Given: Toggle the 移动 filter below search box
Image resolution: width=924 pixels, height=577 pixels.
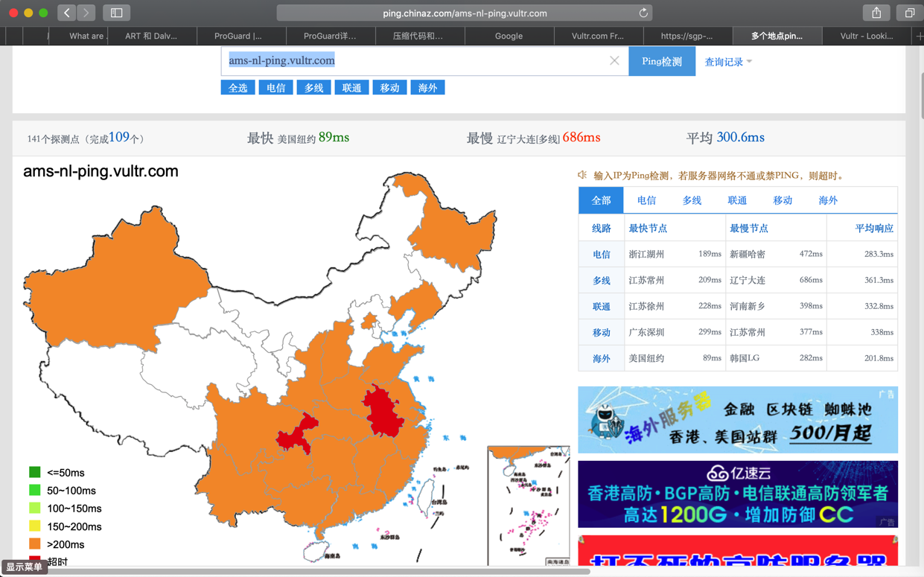Looking at the screenshot, I should tap(389, 88).
